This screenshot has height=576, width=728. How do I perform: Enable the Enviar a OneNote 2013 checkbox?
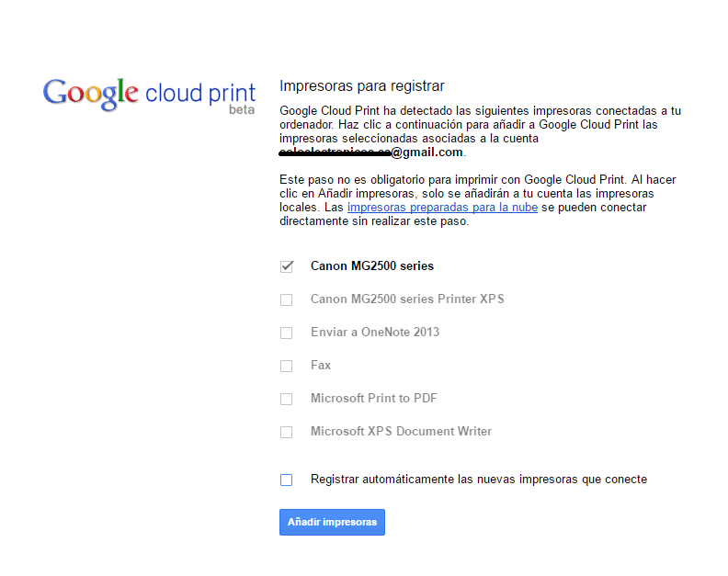click(287, 333)
